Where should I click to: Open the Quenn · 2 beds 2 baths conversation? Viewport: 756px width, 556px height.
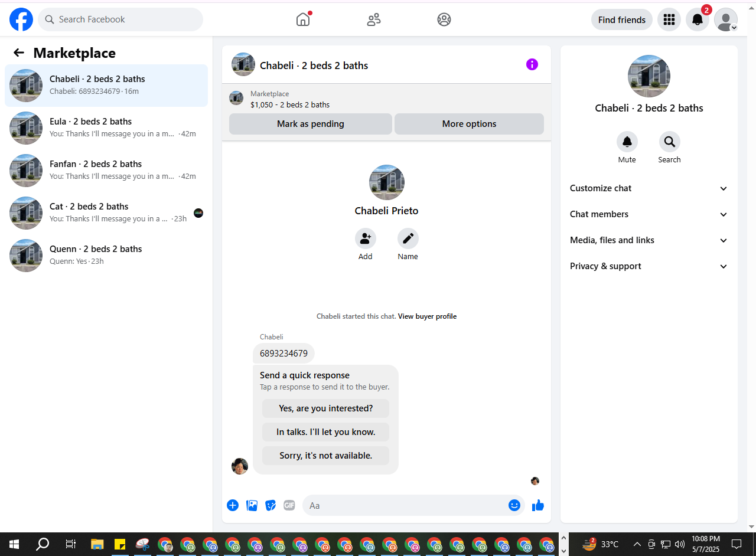click(x=106, y=256)
